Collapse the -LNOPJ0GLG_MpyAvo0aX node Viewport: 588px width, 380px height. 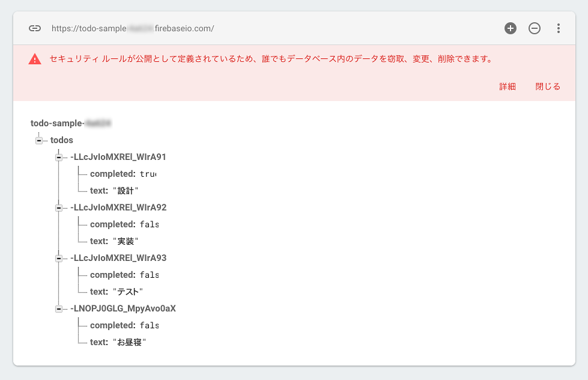coord(59,309)
